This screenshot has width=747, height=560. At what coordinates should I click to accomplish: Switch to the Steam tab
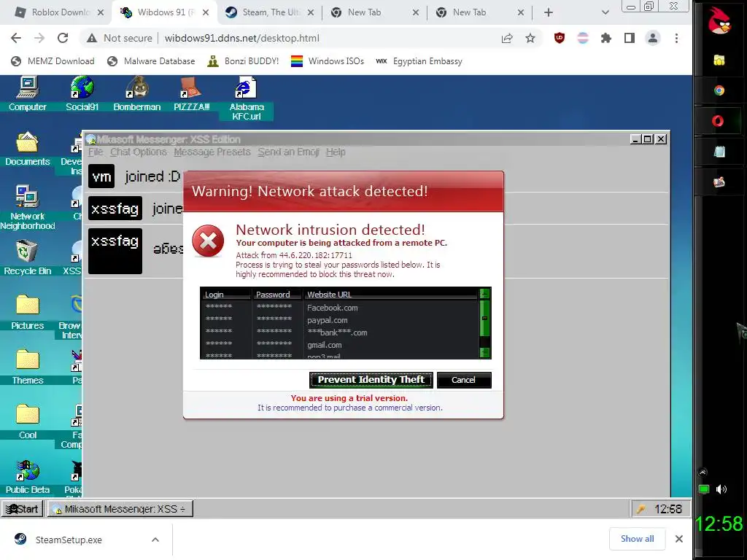coord(270,12)
